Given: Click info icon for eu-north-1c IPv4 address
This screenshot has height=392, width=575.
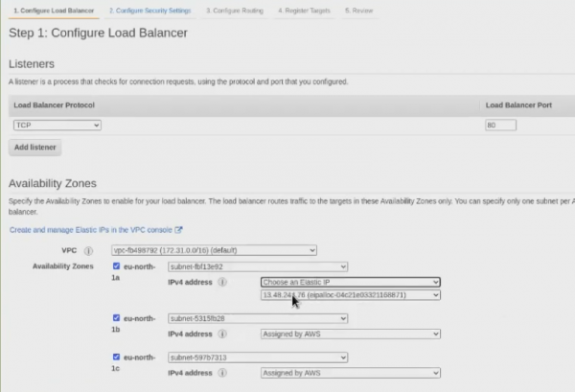Looking at the screenshot, I should coord(222,373).
